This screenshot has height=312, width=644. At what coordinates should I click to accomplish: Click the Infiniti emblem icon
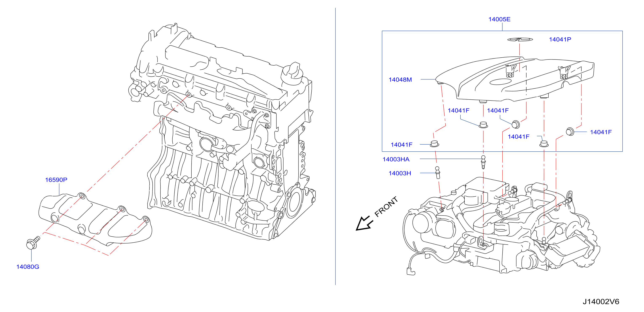[x=520, y=40]
